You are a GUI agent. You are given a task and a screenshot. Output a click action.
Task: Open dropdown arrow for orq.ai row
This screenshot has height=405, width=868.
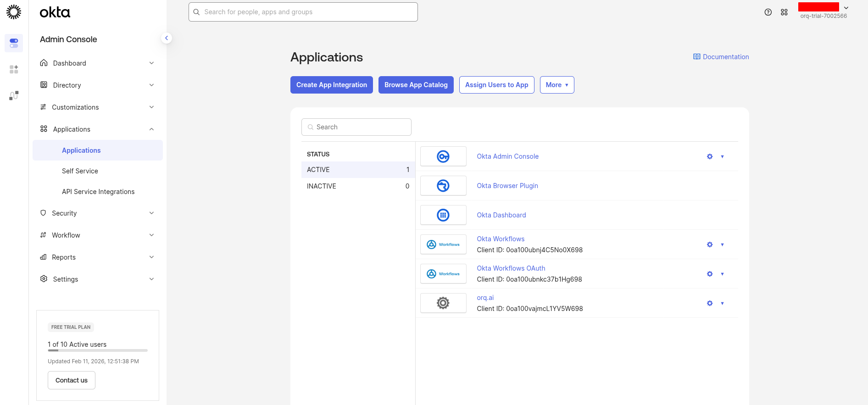pos(722,303)
